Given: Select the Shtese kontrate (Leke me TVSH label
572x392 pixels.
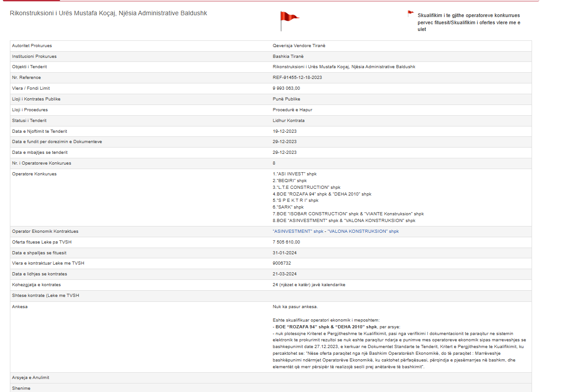Looking at the screenshot, I should [x=46, y=296].
